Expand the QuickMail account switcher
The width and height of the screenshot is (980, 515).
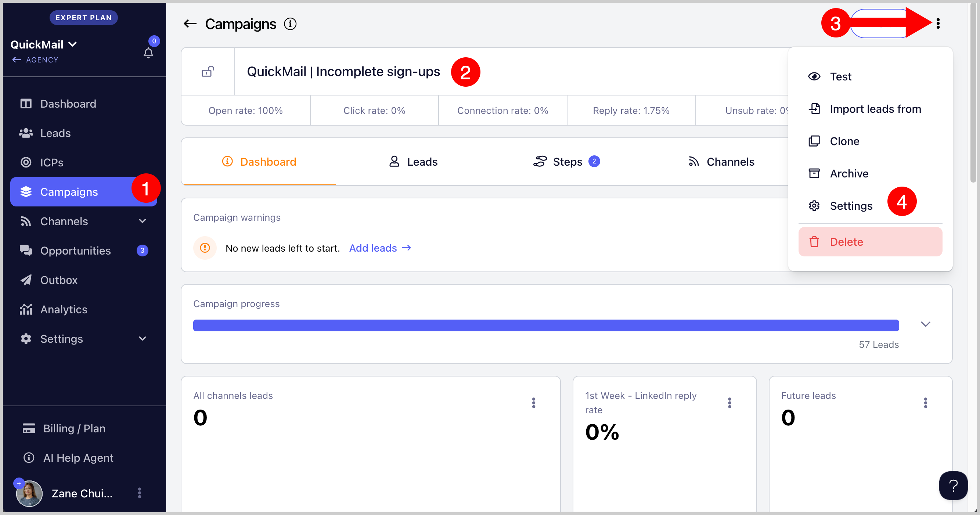[x=44, y=44]
